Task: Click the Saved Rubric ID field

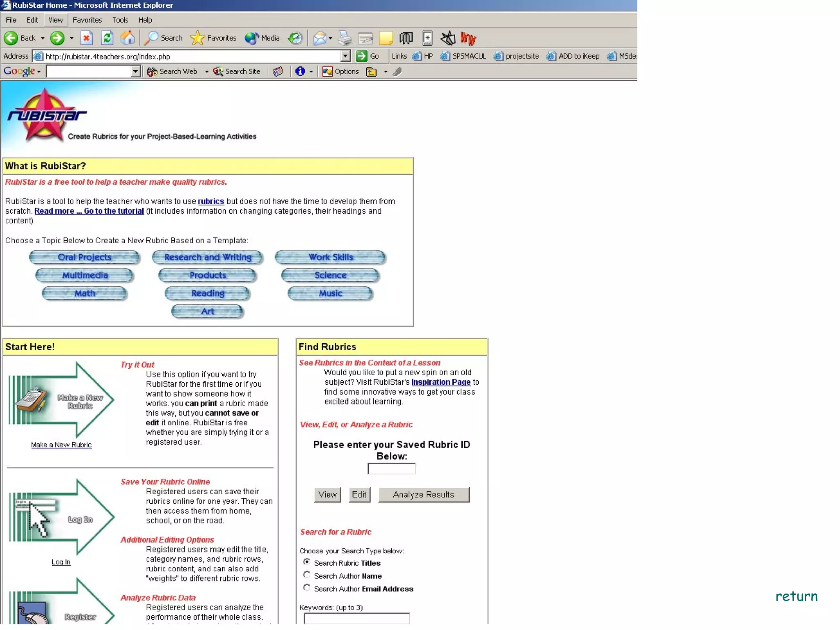Action: click(391, 469)
